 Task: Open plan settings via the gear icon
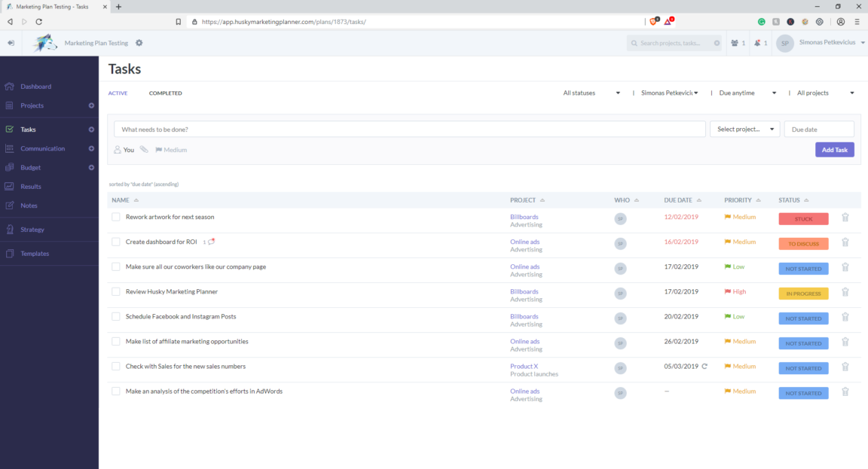pos(139,44)
